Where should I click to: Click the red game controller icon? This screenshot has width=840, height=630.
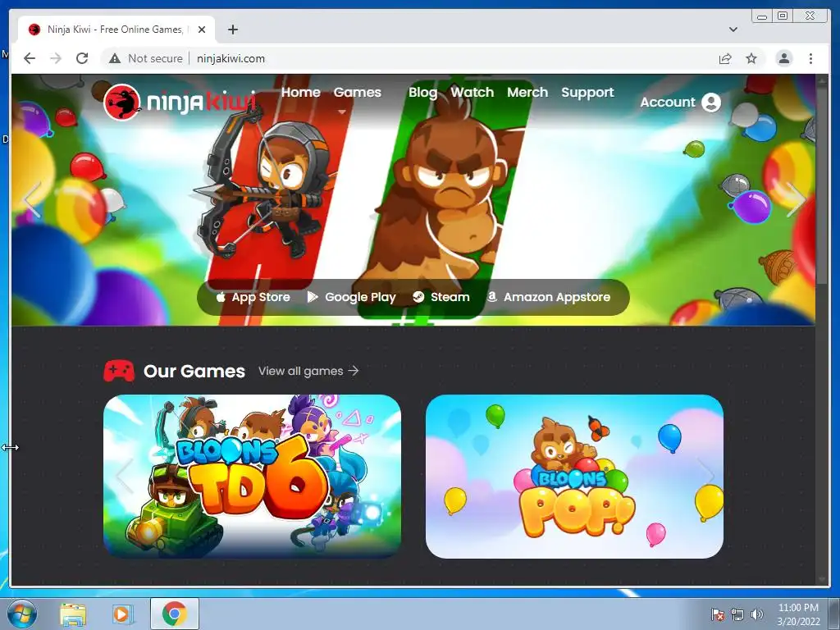pyautogui.click(x=119, y=371)
